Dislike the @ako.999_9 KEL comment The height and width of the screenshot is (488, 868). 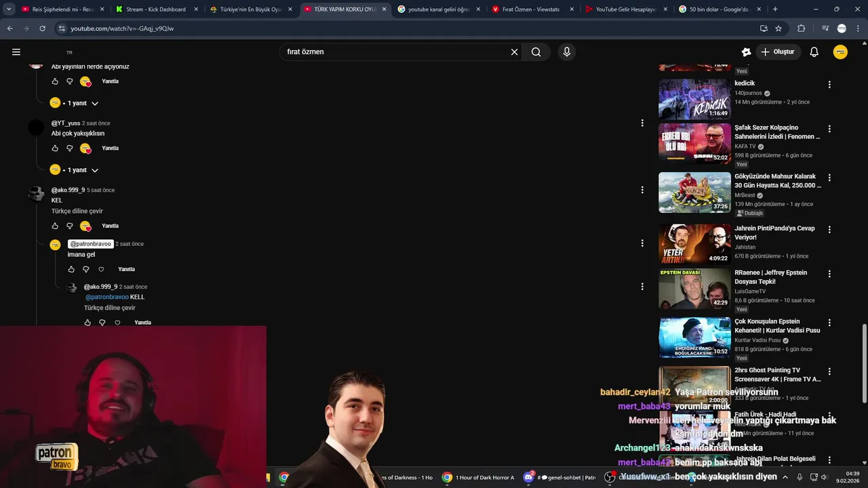point(69,226)
